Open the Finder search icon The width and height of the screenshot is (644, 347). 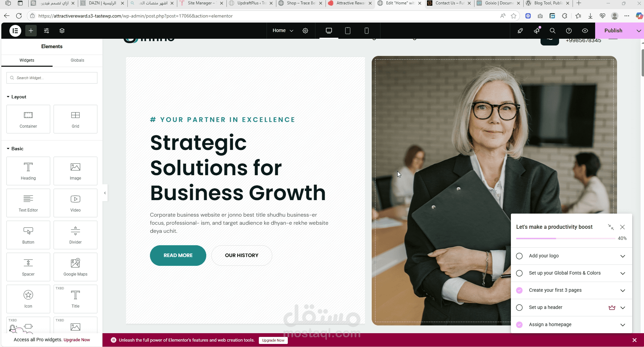click(553, 31)
